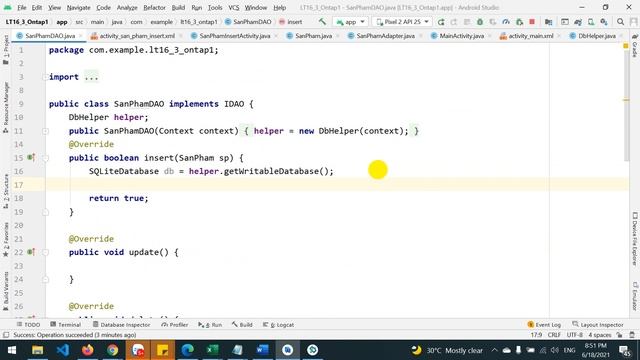Viewport: 640px width, 360px height.
Task: Collapse the update method fold marker
Action: [45, 252]
